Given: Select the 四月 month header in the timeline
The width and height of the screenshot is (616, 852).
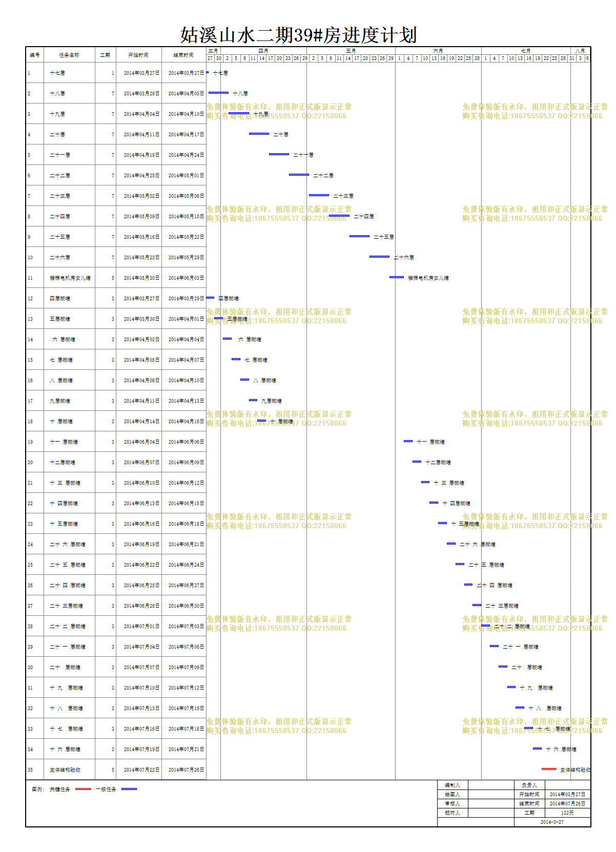Looking at the screenshot, I should click(263, 51).
